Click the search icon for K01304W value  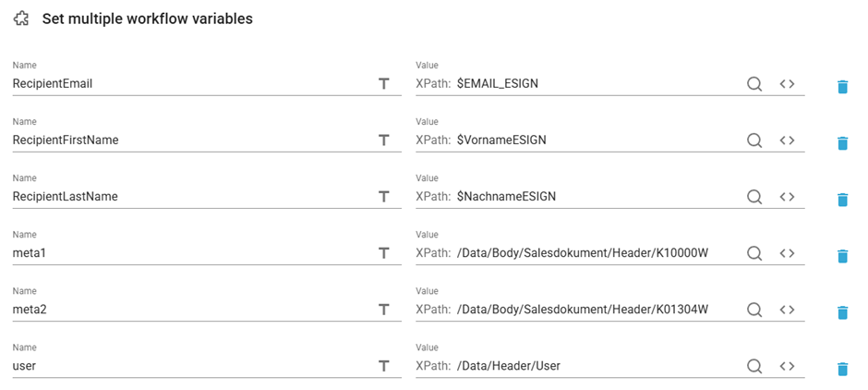coord(754,310)
